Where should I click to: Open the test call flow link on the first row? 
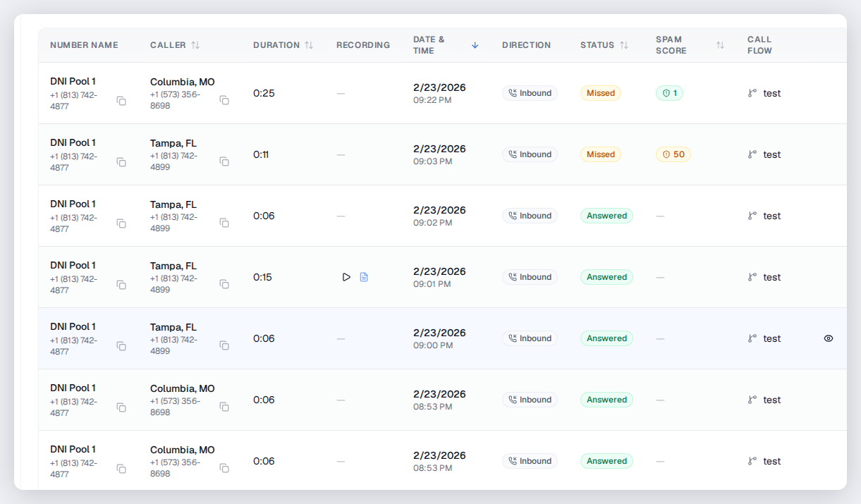point(771,92)
